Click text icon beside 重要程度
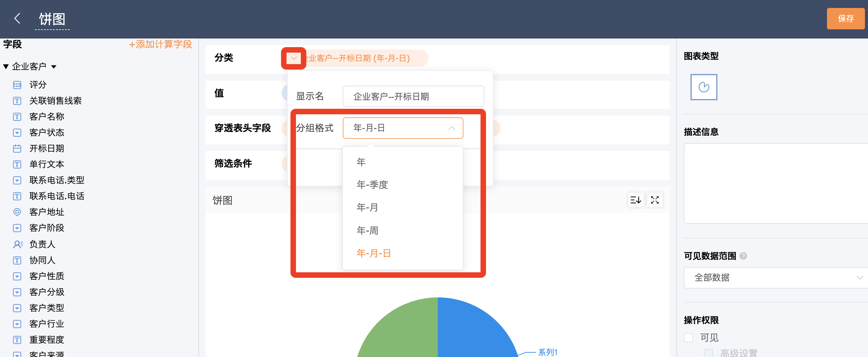 17,340
